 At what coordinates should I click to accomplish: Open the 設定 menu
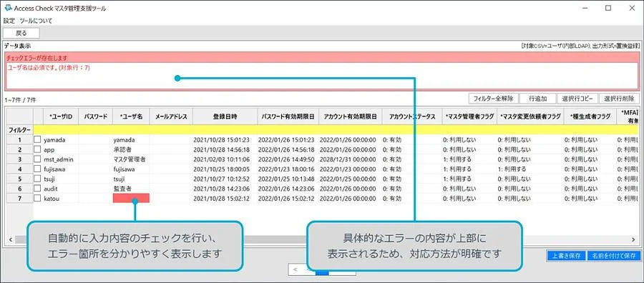[9, 21]
